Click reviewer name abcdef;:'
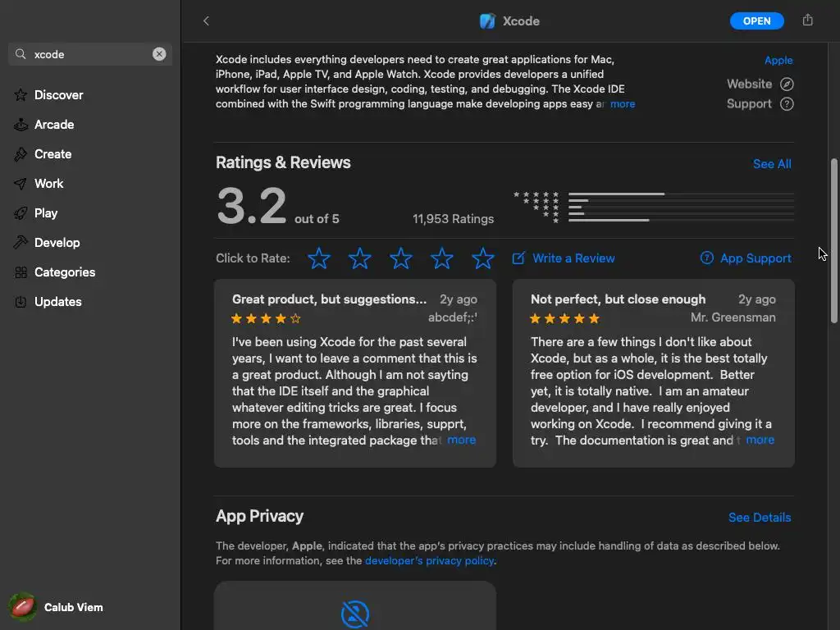 click(x=452, y=317)
